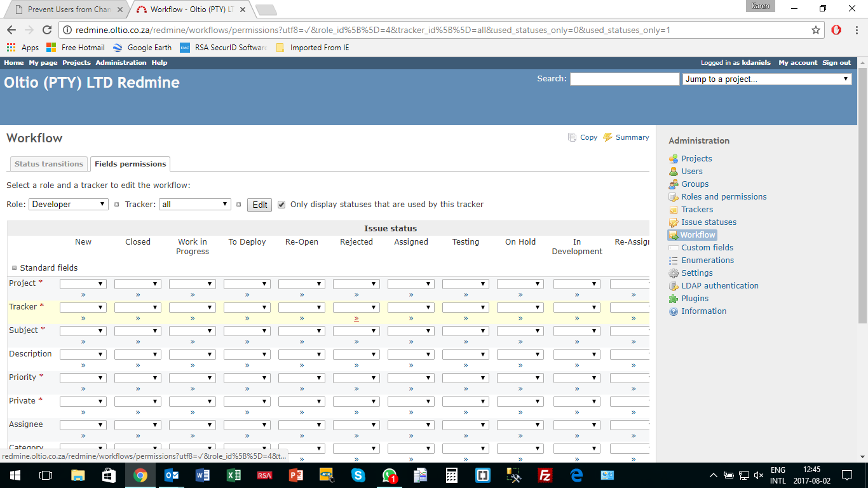The height and width of the screenshot is (488, 868).
Task: Open the Roles and permissions link
Action: click(724, 197)
